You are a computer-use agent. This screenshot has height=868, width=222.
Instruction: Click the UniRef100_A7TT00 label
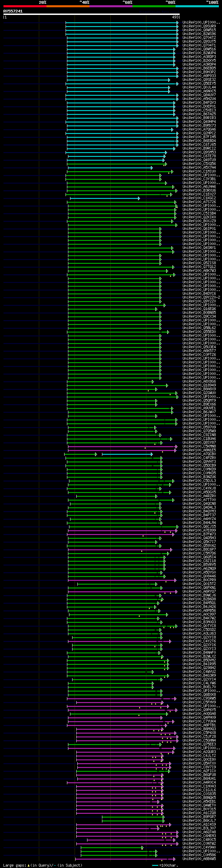pyautogui.click(x=199, y=500)
